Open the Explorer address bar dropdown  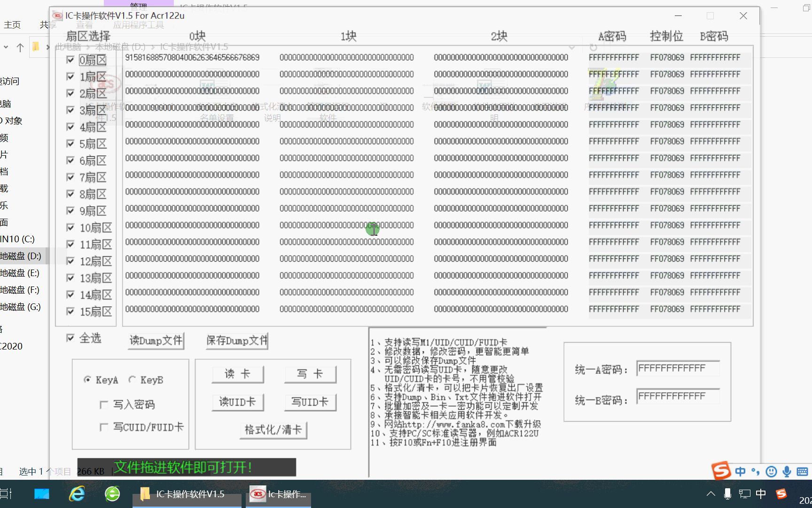572,48
